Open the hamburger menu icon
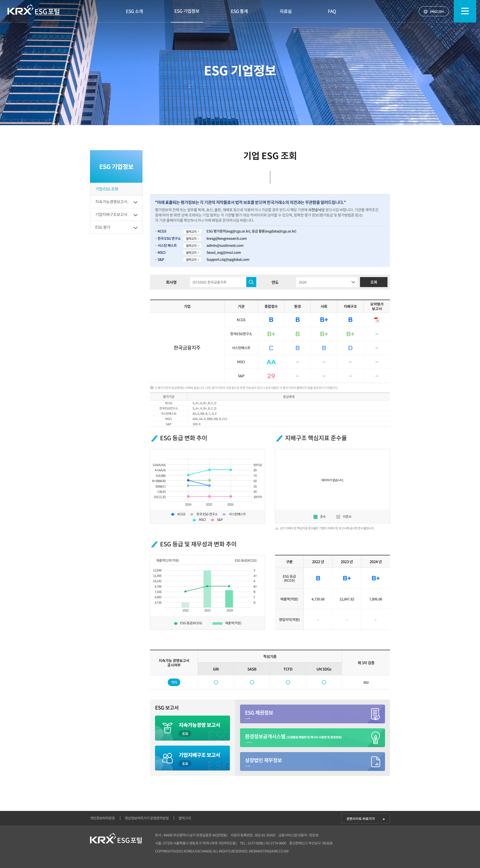Viewport: 480px width, 868px height. pos(465,11)
